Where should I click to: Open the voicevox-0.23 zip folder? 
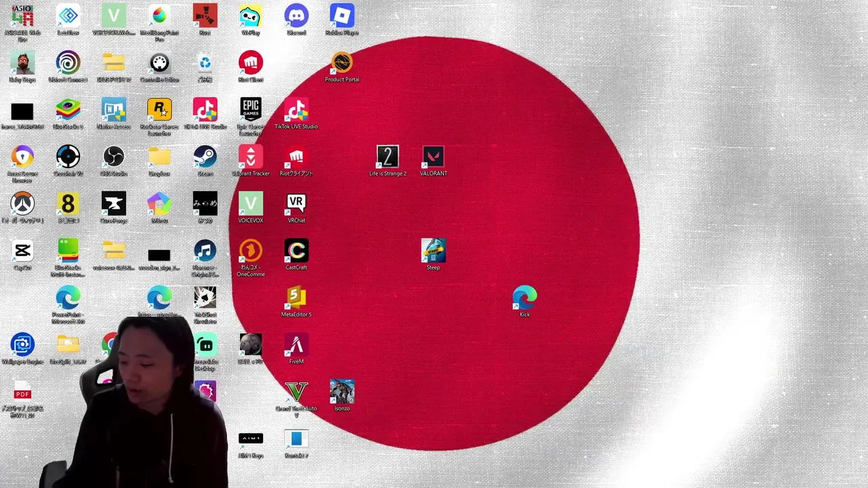pyautogui.click(x=113, y=251)
